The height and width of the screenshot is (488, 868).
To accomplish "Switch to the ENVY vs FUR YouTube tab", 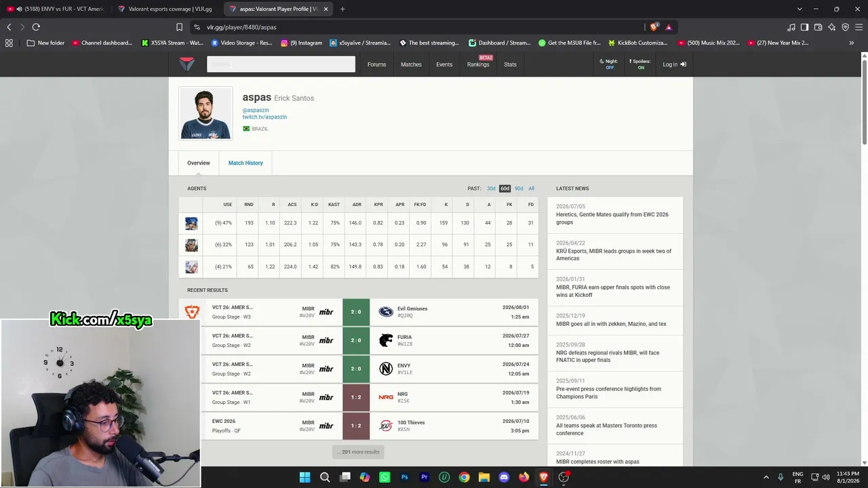I will click(x=56, y=9).
